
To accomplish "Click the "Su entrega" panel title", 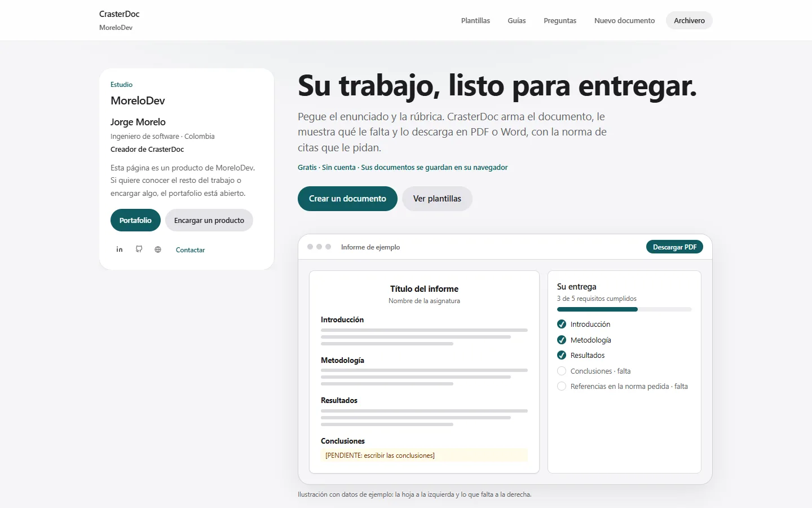I will coord(576,287).
